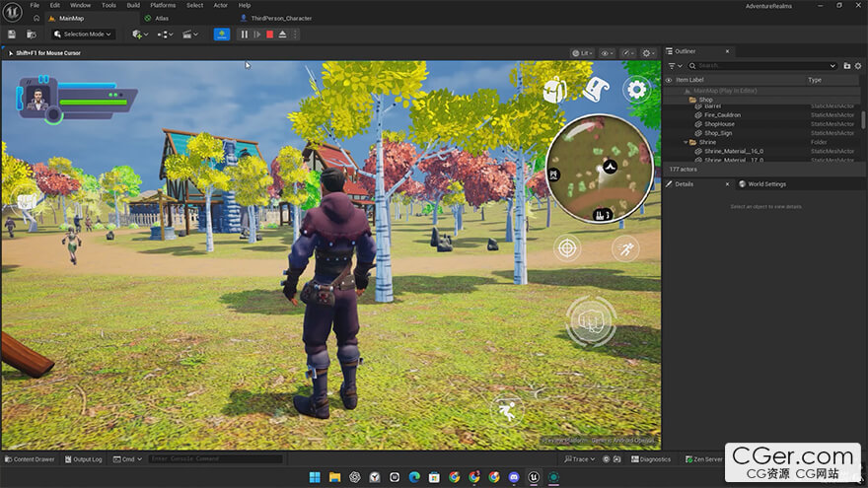This screenshot has height=488, width=868.
Task: Tap the in-game backpack inventory icon
Action: click(555, 91)
